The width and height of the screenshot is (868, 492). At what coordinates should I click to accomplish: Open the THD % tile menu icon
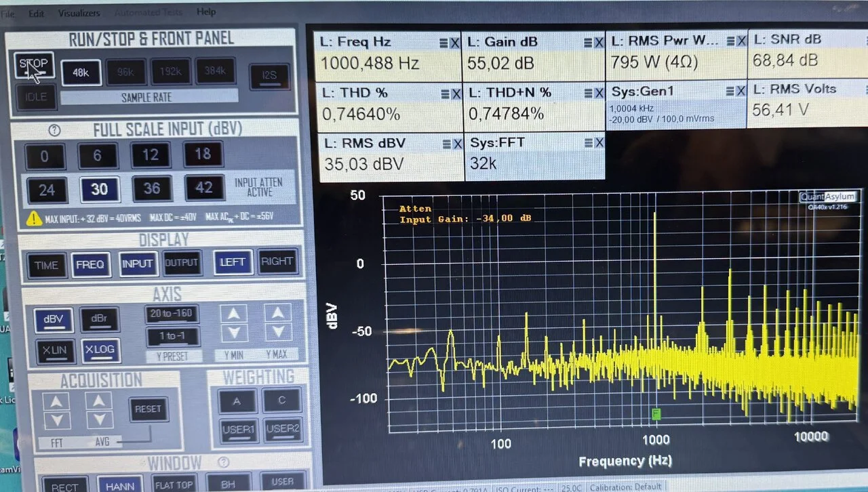point(443,94)
